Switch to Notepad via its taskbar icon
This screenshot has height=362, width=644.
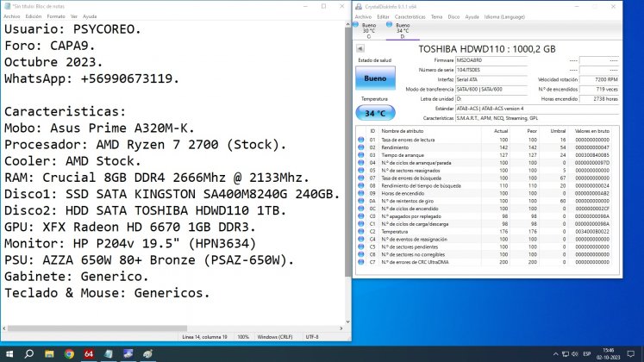pos(109,353)
